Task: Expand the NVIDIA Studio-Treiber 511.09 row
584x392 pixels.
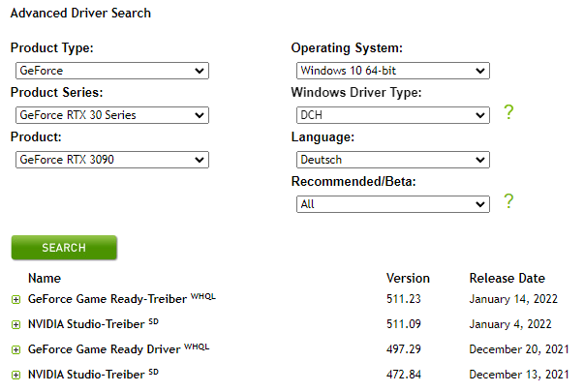Action: point(15,325)
